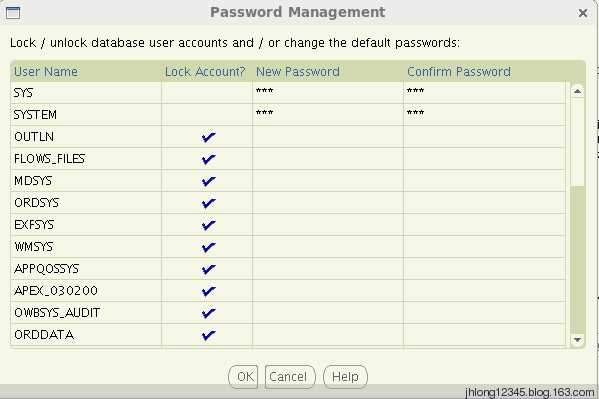Click the window menu icon in title bar
This screenshot has height=399, width=599.
click(x=13, y=12)
